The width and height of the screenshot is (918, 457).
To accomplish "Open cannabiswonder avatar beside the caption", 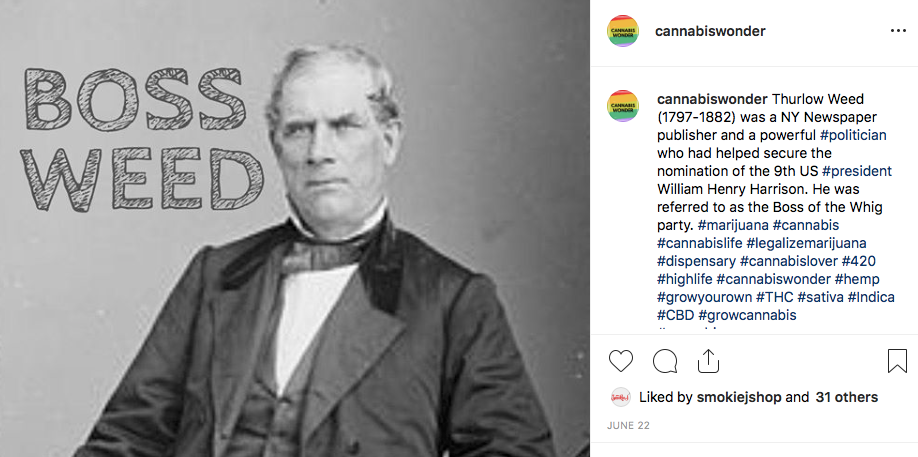I will coord(622,105).
